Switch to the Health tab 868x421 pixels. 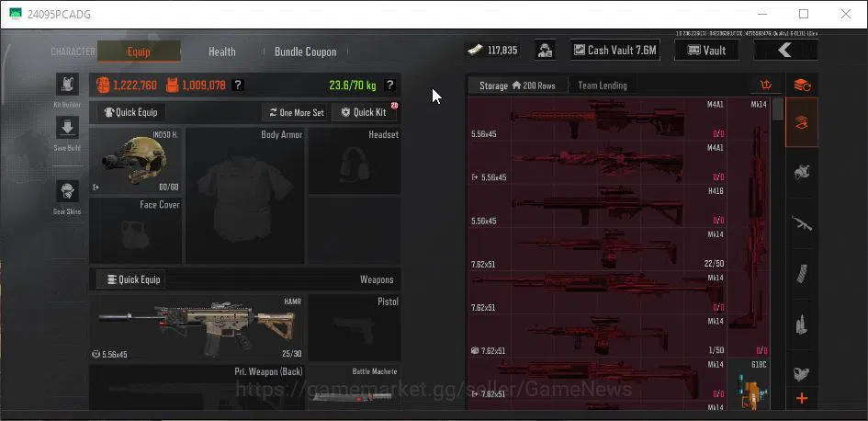pyautogui.click(x=222, y=51)
